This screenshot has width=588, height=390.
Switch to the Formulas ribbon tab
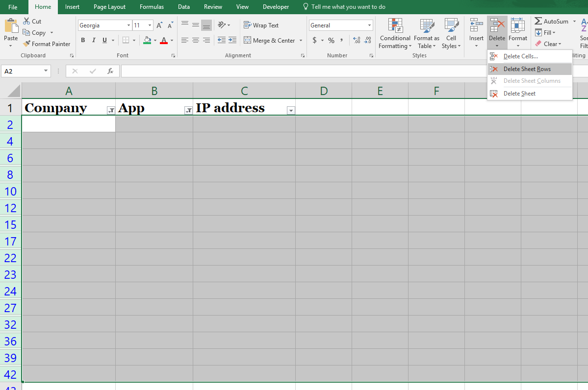pyautogui.click(x=152, y=7)
